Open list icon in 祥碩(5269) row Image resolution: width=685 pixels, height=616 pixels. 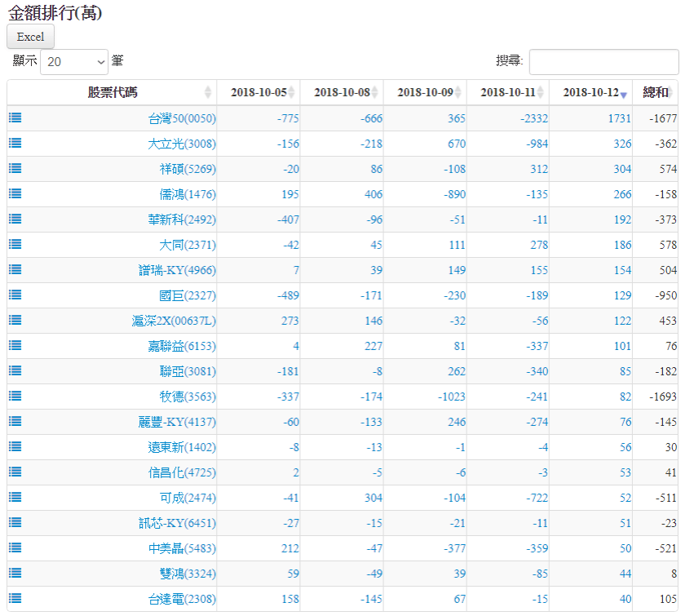click(x=15, y=168)
